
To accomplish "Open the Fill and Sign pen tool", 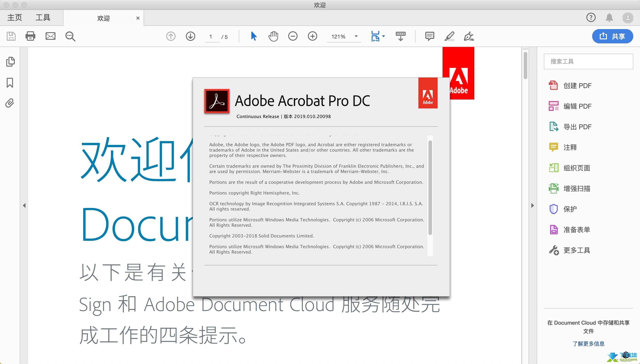I will tap(469, 36).
